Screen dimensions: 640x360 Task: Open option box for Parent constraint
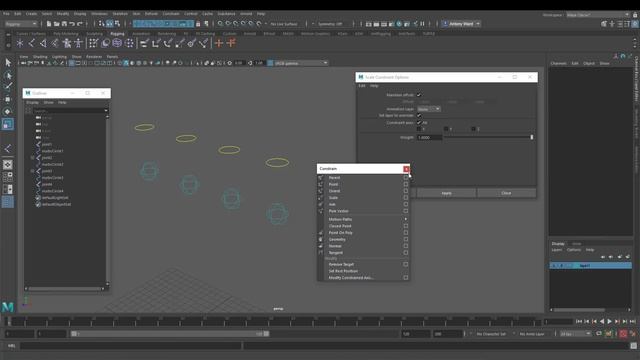click(x=406, y=178)
